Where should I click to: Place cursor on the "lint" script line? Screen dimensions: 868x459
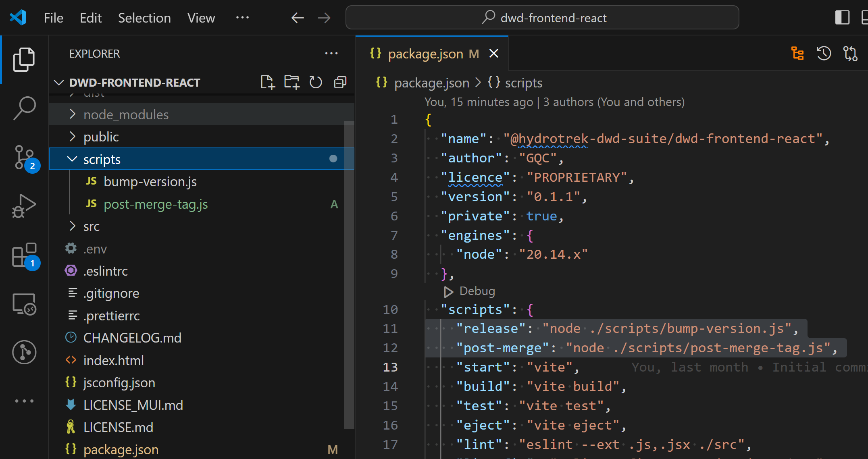tap(604, 444)
